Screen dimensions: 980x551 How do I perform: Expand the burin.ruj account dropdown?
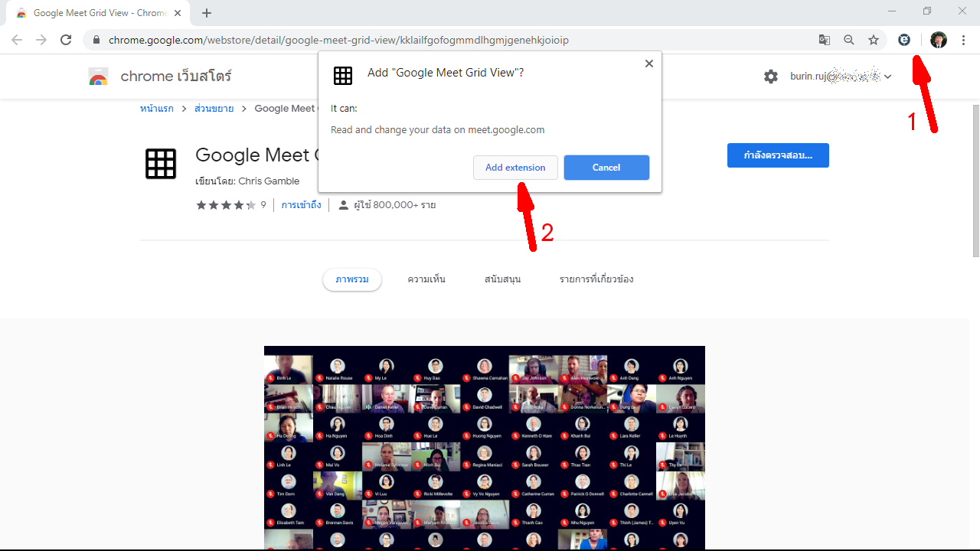pos(888,77)
